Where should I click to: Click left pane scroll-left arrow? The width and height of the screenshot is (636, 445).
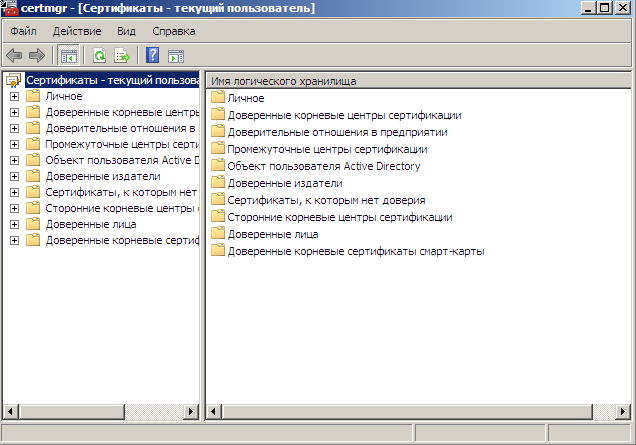click(x=10, y=412)
